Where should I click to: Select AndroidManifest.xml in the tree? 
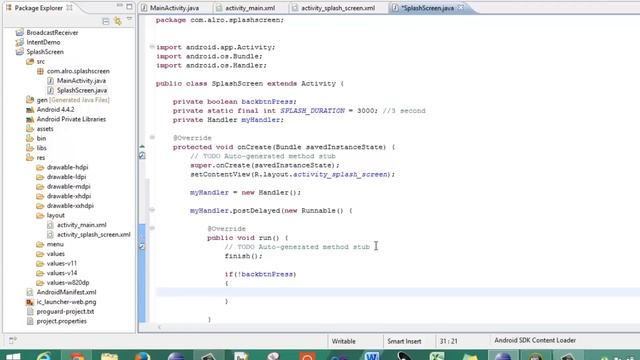[x=66, y=292]
